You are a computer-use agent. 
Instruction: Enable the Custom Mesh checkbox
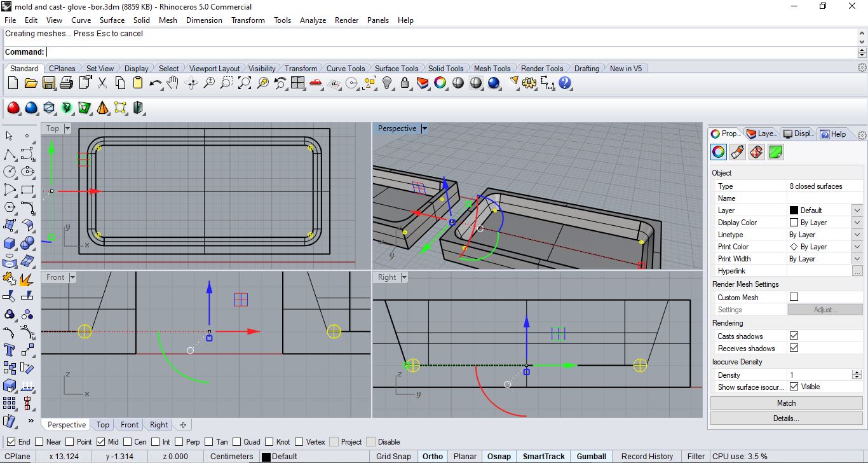794,297
